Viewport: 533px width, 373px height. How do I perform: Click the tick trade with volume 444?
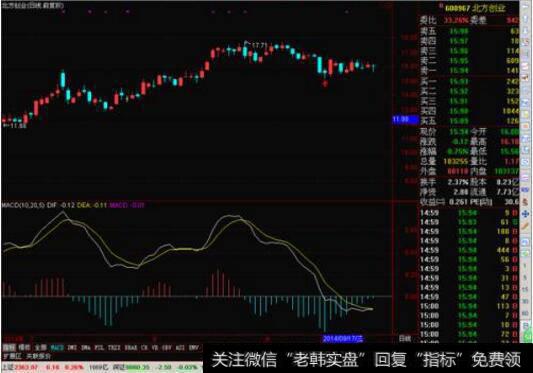[469, 250]
